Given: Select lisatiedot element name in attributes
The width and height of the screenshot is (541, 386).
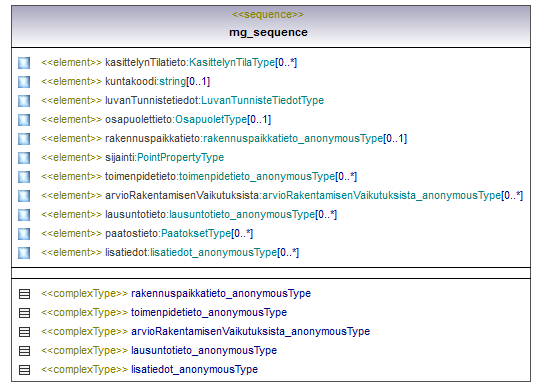Looking at the screenshot, I should (x=126, y=252).
